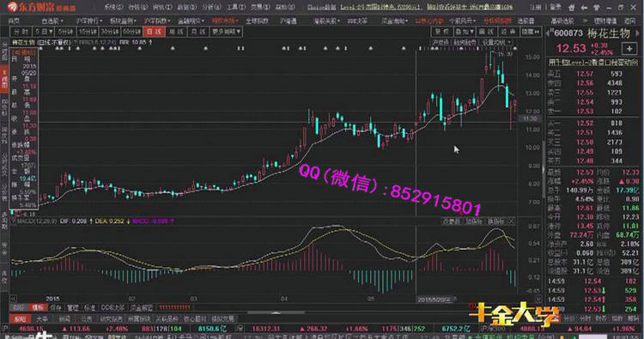Click the chart scroll-left arrow icon
Viewport: 644px width, 339px height.
click(14, 299)
